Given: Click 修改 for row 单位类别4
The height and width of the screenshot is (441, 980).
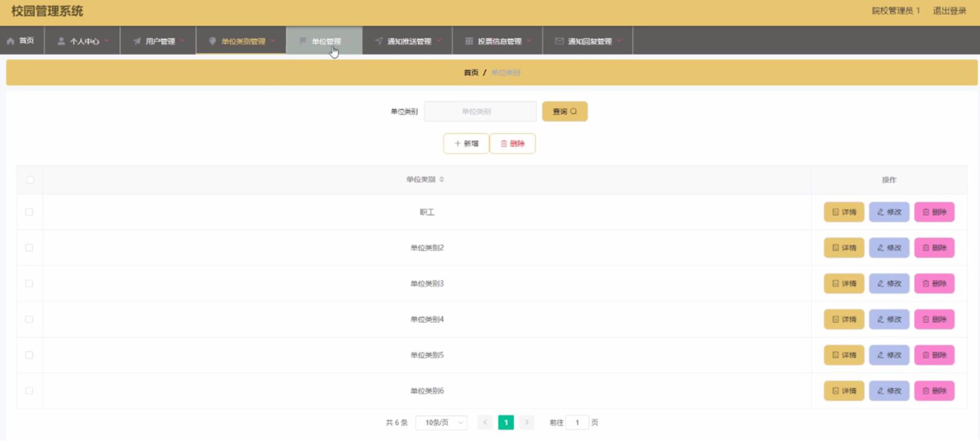Looking at the screenshot, I should point(889,319).
